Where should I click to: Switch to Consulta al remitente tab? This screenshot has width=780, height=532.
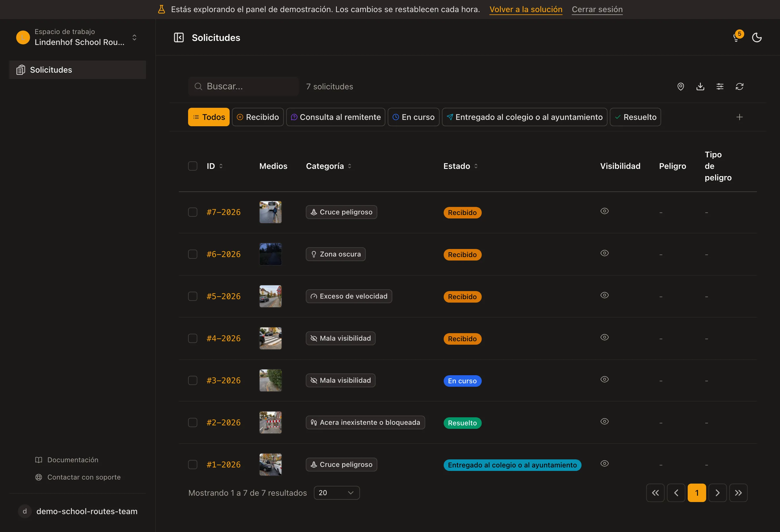pos(336,117)
